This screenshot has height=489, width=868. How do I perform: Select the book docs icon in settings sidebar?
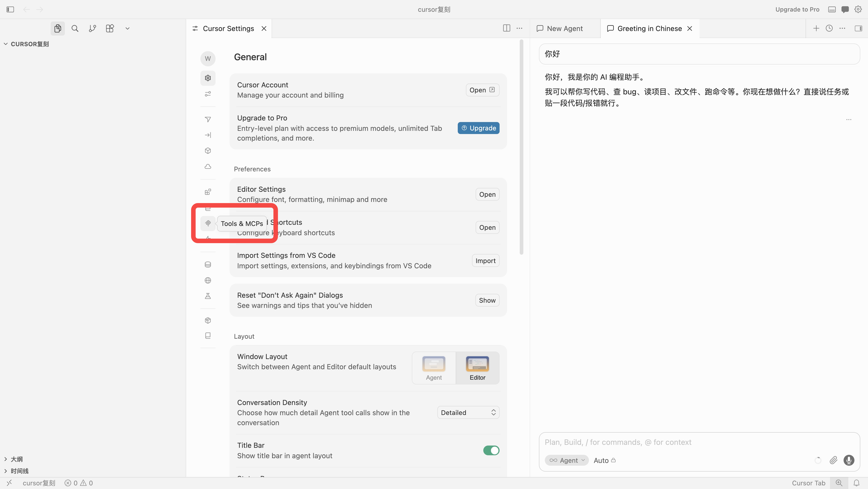pyautogui.click(x=208, y=336)
